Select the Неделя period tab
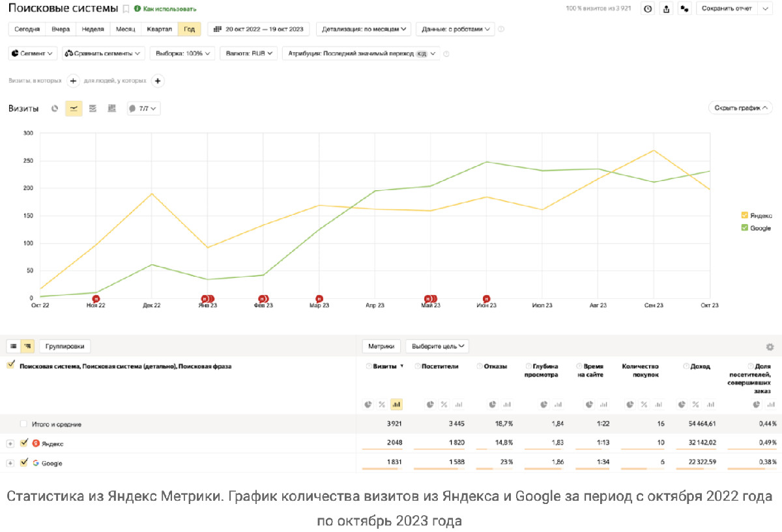Screen dimensions: 782x532 [x=93, y=29]
